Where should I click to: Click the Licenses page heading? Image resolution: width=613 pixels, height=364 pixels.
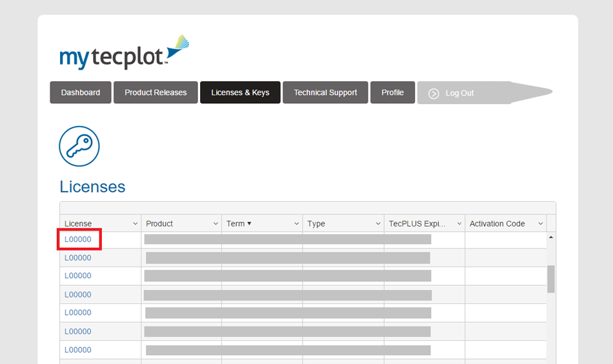[92, 187]
